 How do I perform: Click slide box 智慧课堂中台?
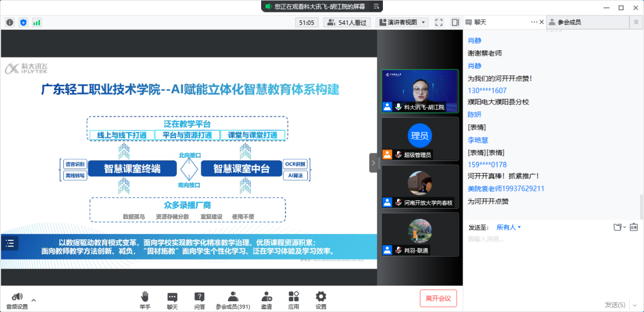241,169
